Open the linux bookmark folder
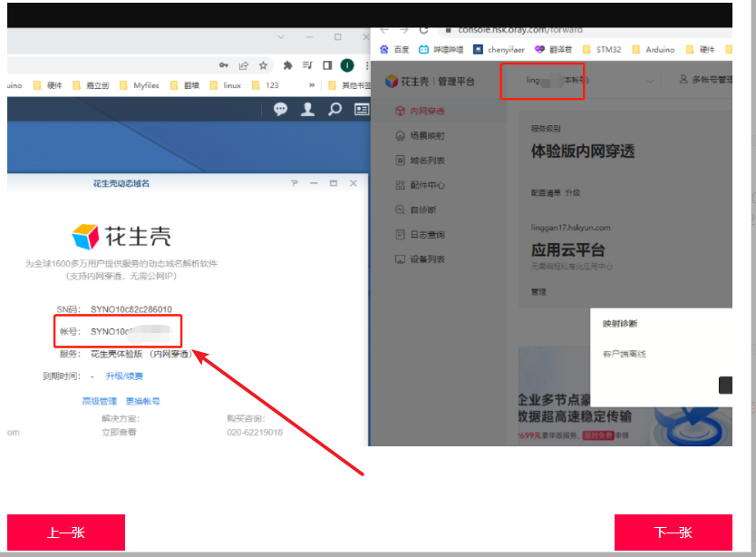This screenshot has height=557, width=756. click(226, 85)
